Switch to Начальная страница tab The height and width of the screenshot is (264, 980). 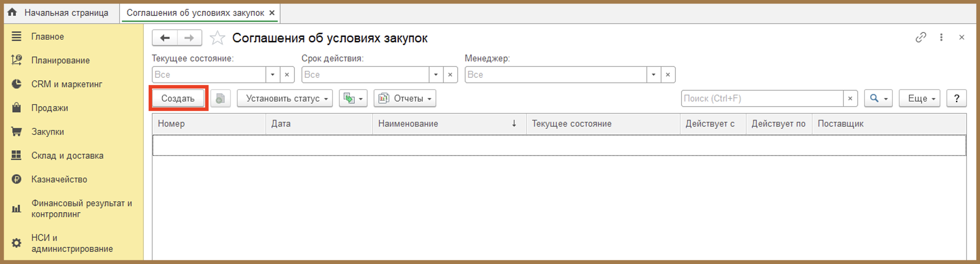[x=62, y=13]
